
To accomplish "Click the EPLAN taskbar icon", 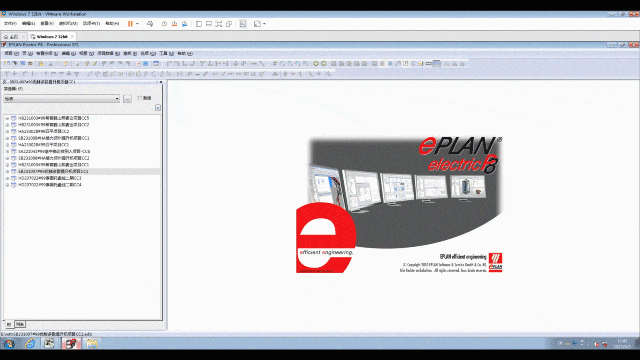I will point(71,344).
